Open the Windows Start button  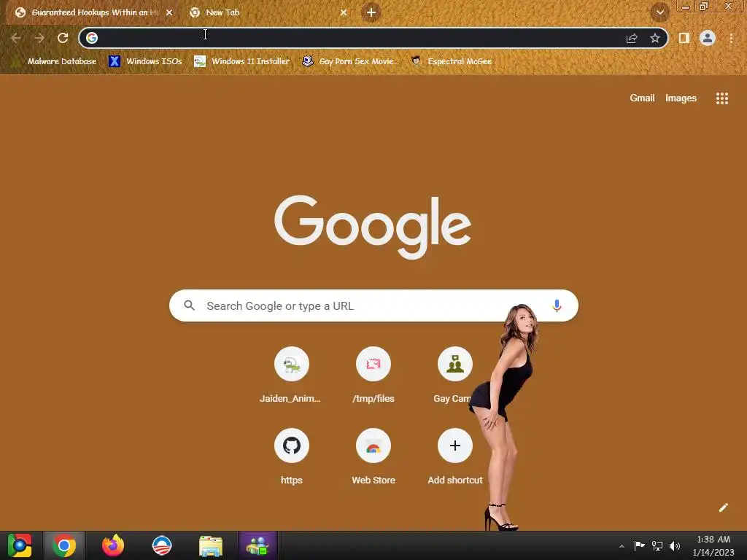click(20, 545)
